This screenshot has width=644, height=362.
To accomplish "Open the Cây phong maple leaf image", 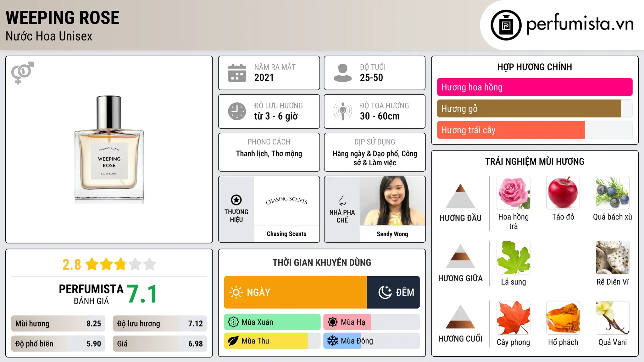I will coord(514,318).
